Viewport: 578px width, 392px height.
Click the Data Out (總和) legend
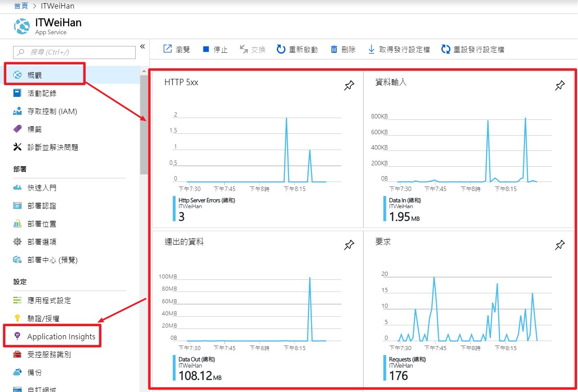click(x=197, y=360)
